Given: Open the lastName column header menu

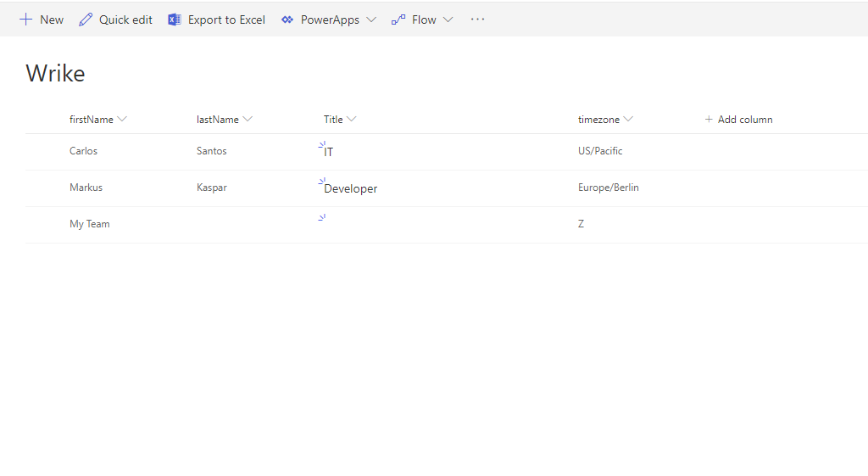Looking at the screenshot, I should coord(248,120).
